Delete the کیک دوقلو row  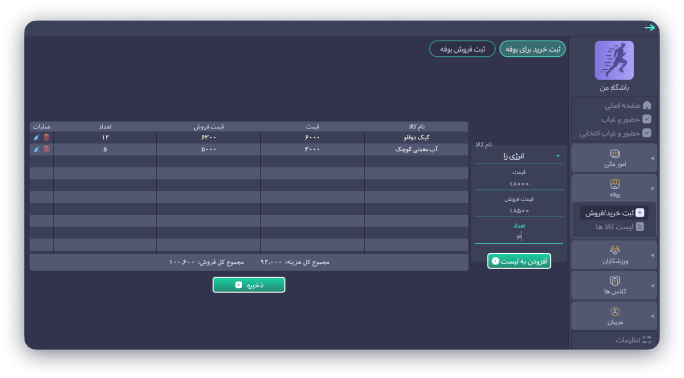tap(46, 137)
